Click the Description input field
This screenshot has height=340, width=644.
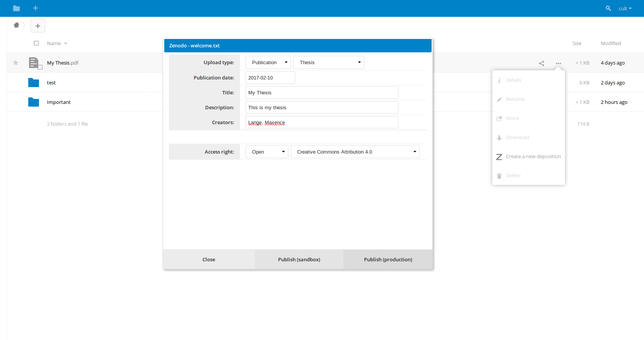click(x=322, y=107)
